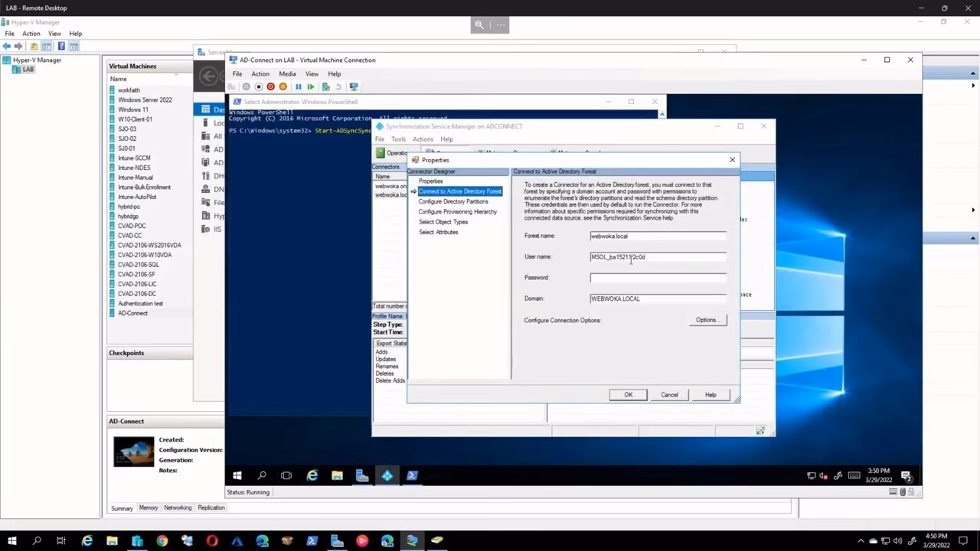
Task: Click the Azure icon in host taskbar
Action: pyautogui.click(x=237, y=541)
